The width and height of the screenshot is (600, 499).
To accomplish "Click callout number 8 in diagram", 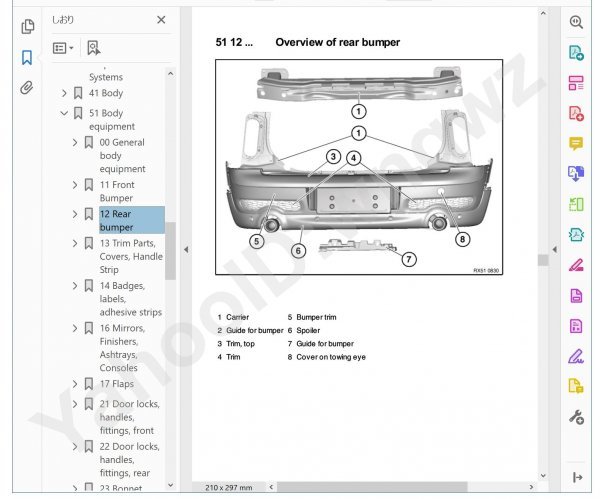I will 462,239.
